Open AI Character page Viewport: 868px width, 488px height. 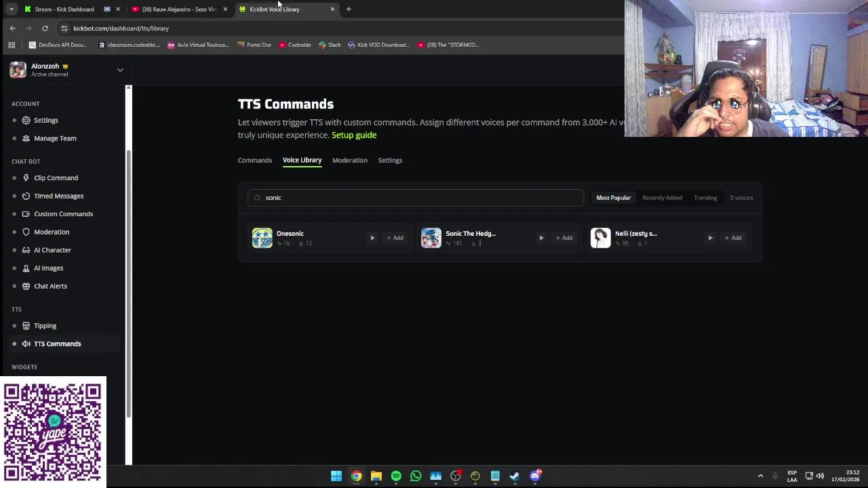click(x=52, y=250)
